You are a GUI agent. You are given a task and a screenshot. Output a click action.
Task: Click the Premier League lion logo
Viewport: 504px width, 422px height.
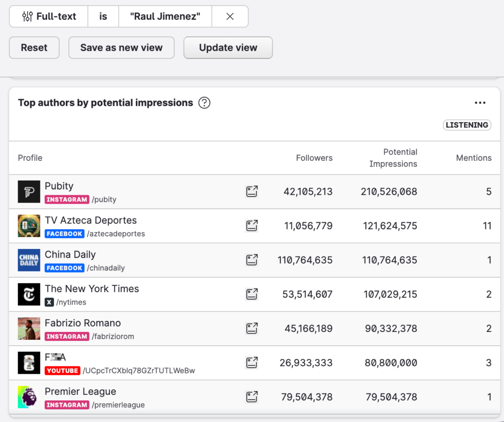(29, 397)
